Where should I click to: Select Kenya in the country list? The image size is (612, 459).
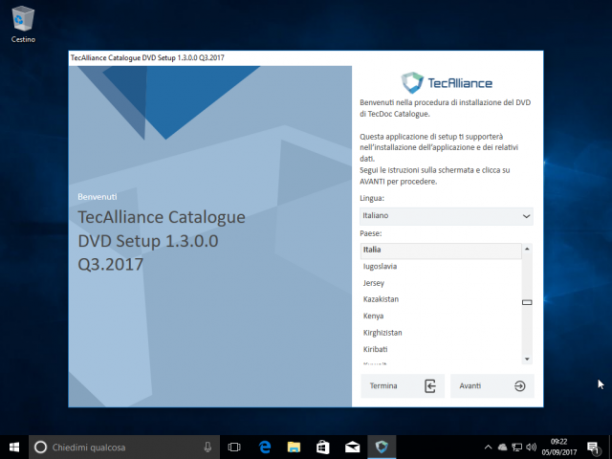click(x=441, y=316)
